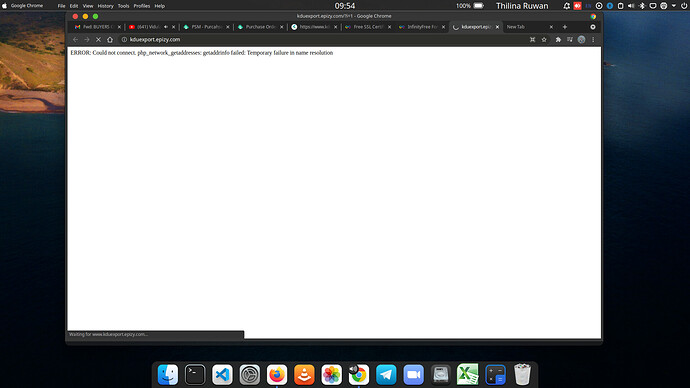Open a new tab with plus button
Screen dimensions: 690x388
pos(565,27)
